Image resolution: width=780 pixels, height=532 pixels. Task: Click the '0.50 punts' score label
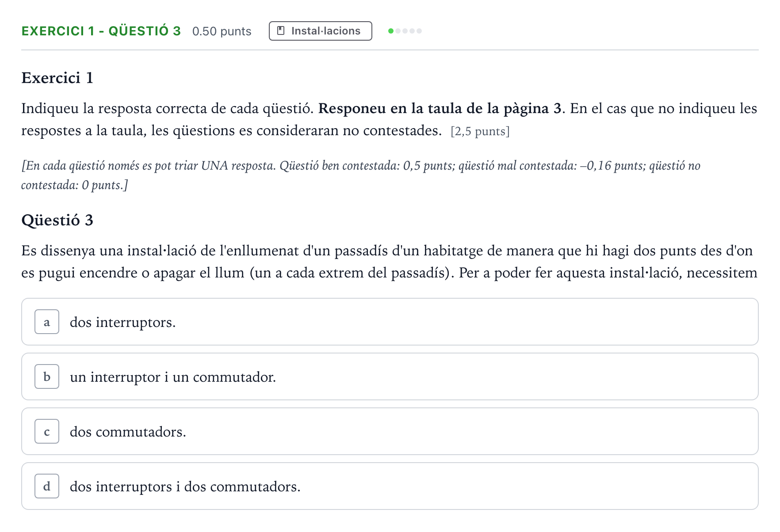[x=222, y=31]
